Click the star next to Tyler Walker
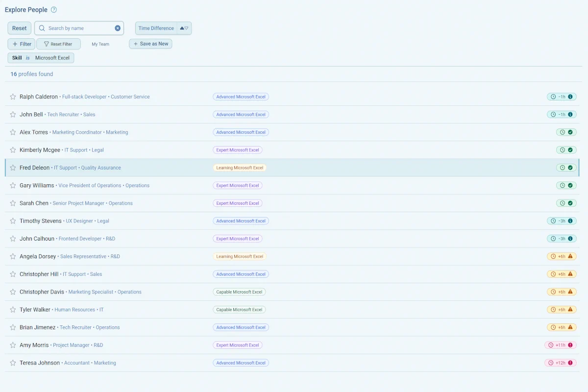This screenshot has height=392, width=588. 13,310
